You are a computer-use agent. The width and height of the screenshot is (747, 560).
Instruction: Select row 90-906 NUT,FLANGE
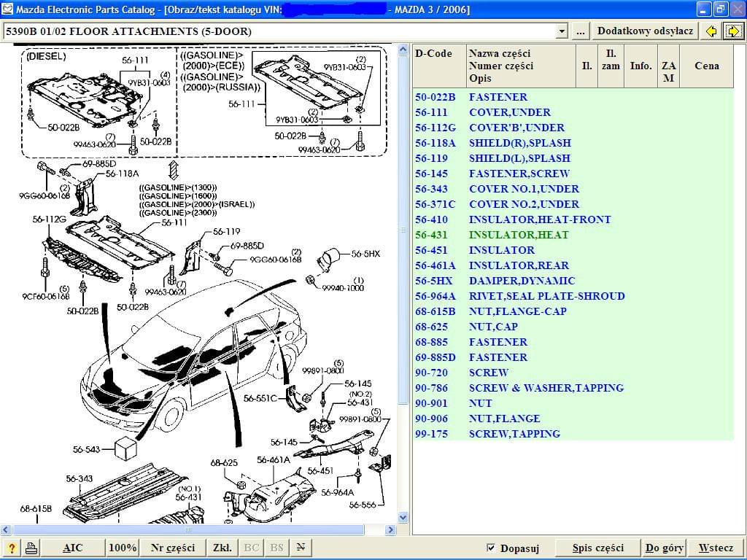pyautogui.click(x=573, y=419)
